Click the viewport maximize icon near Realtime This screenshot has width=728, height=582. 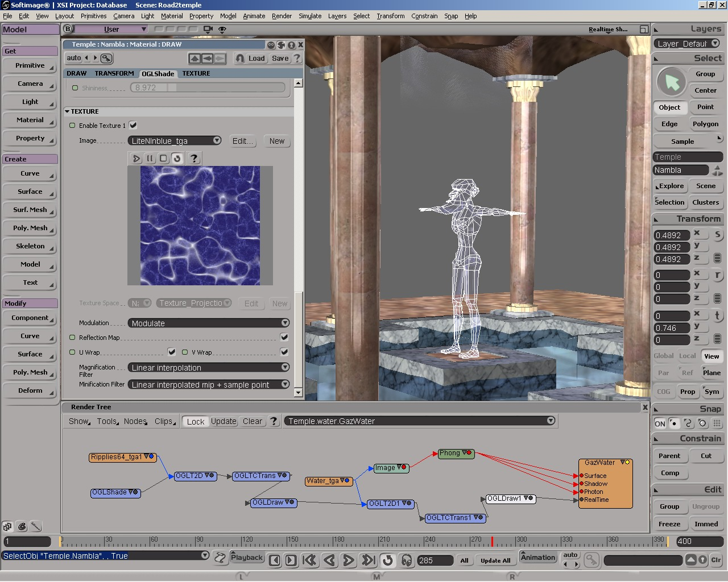pyautogui.click(x=644, y=29)
